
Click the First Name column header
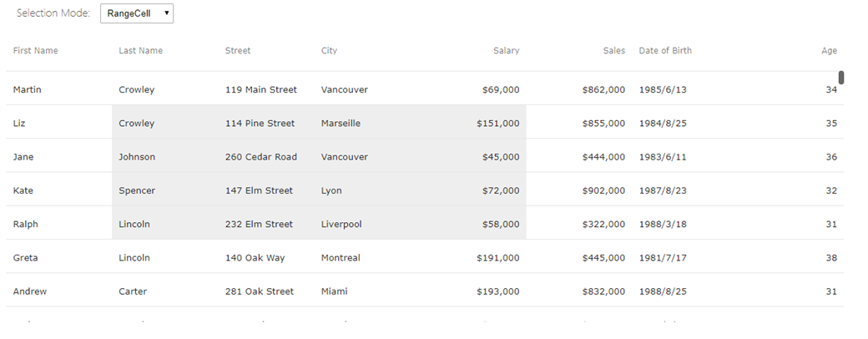coord(35,50)
